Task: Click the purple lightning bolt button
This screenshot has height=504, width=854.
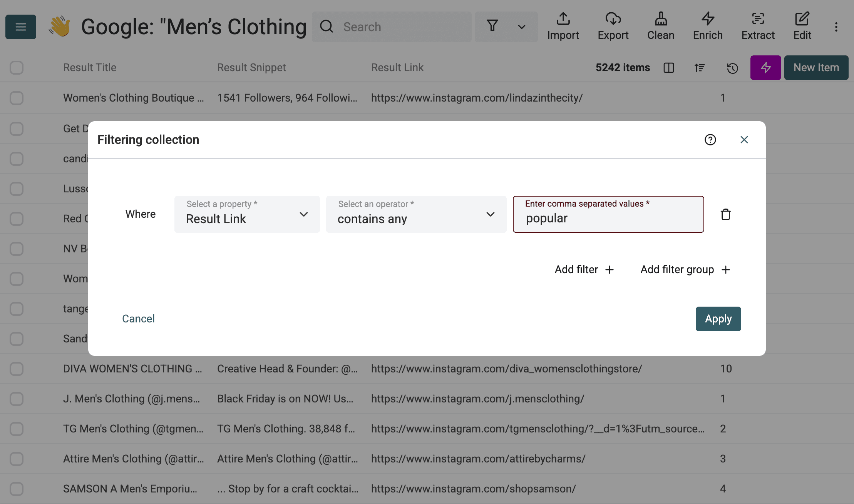Action: coord(765,68)
